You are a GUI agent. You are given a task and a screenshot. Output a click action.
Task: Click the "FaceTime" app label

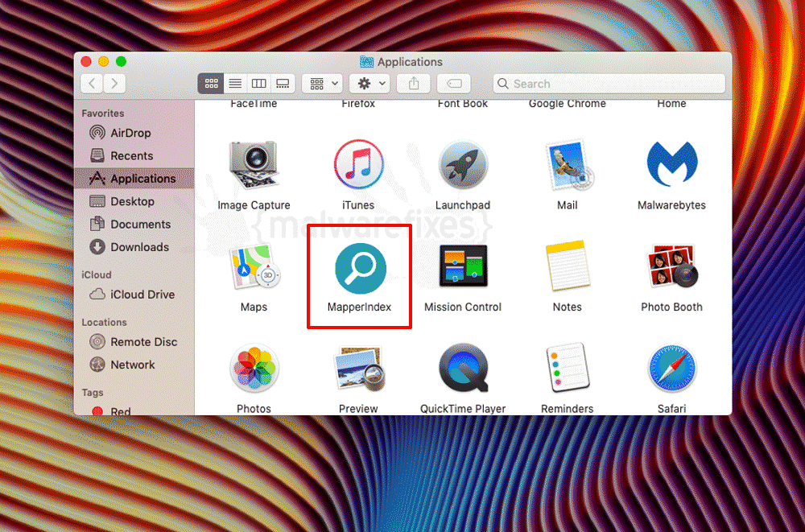(x=254, y=103)
